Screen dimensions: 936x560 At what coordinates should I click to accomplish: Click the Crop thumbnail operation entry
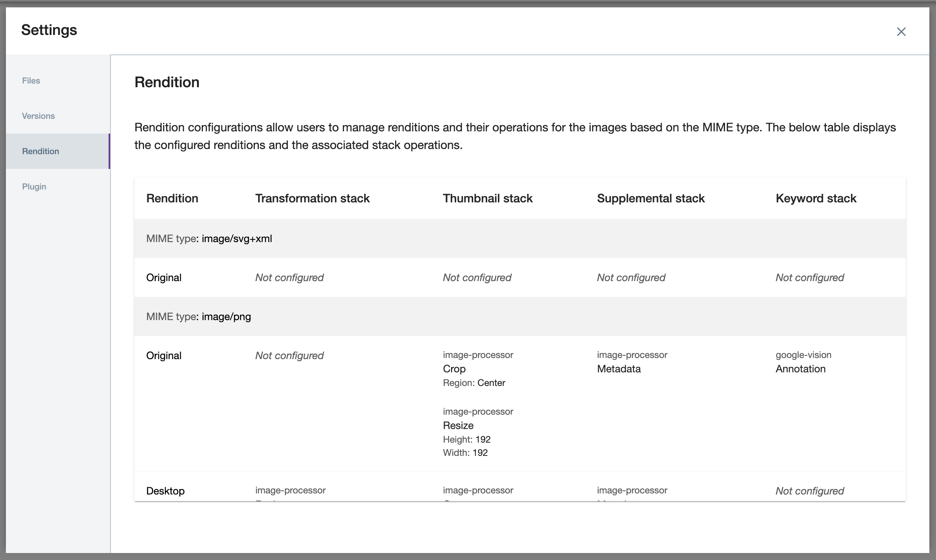454,369
